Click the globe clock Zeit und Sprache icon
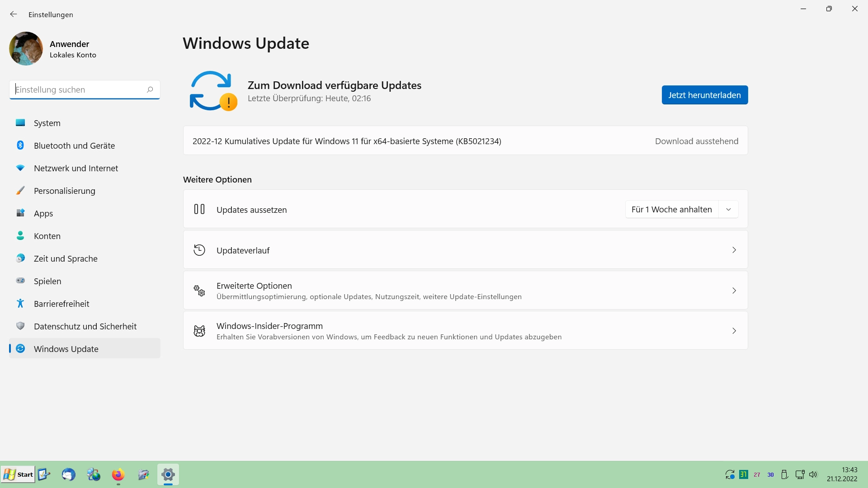 click(20, 258)
